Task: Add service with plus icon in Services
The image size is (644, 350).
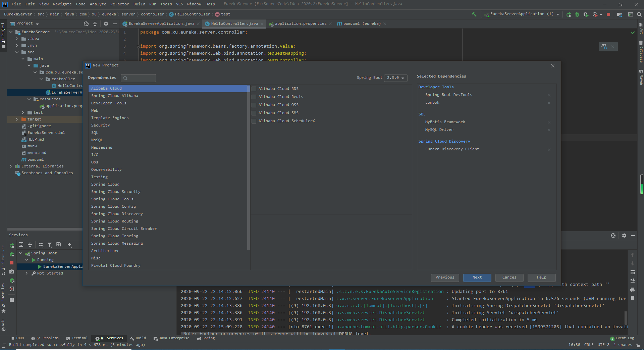Action: [x=70, y=245]
